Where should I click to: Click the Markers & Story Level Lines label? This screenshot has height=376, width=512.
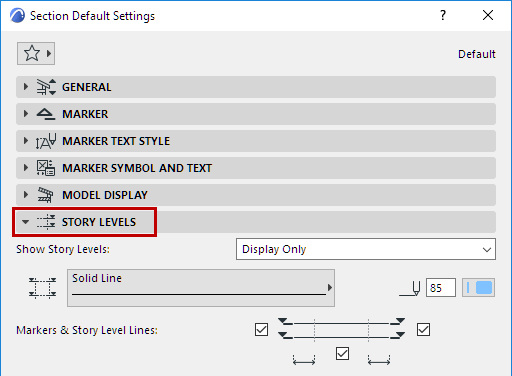pyautogui.click(x=87, y=330)
